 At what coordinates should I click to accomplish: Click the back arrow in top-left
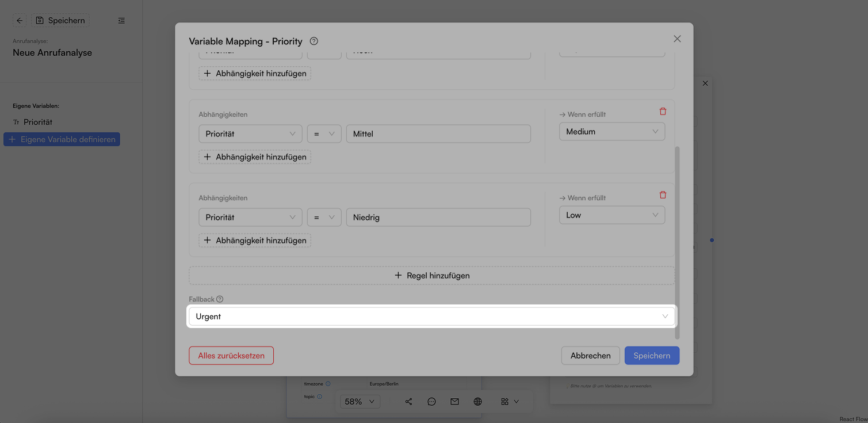20,21
